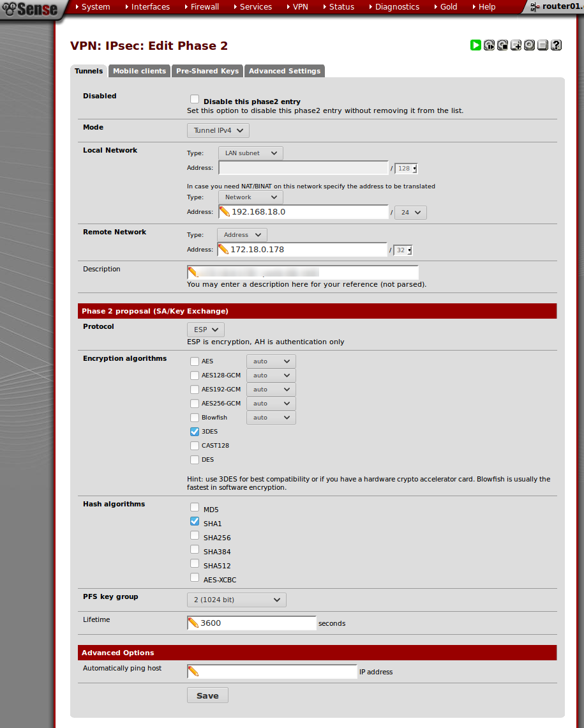
Task: Switch to the Mobile clients tab
Action: (x=140, y=71)
